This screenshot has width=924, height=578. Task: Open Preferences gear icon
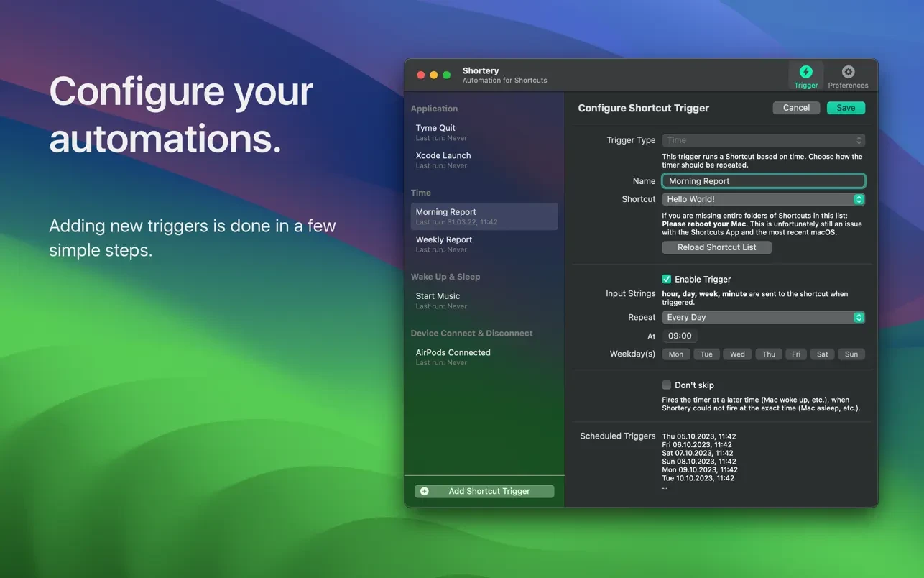click(848, 72)
